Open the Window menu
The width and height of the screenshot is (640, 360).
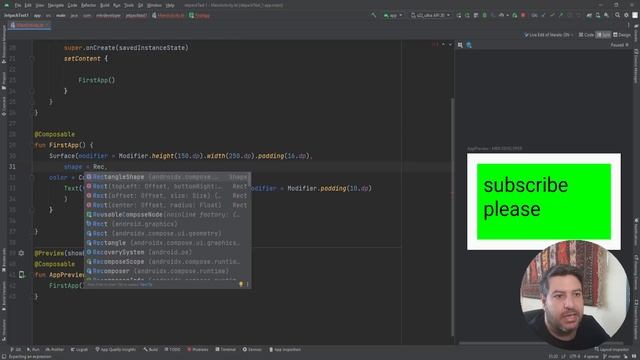(x=154, y=5)
